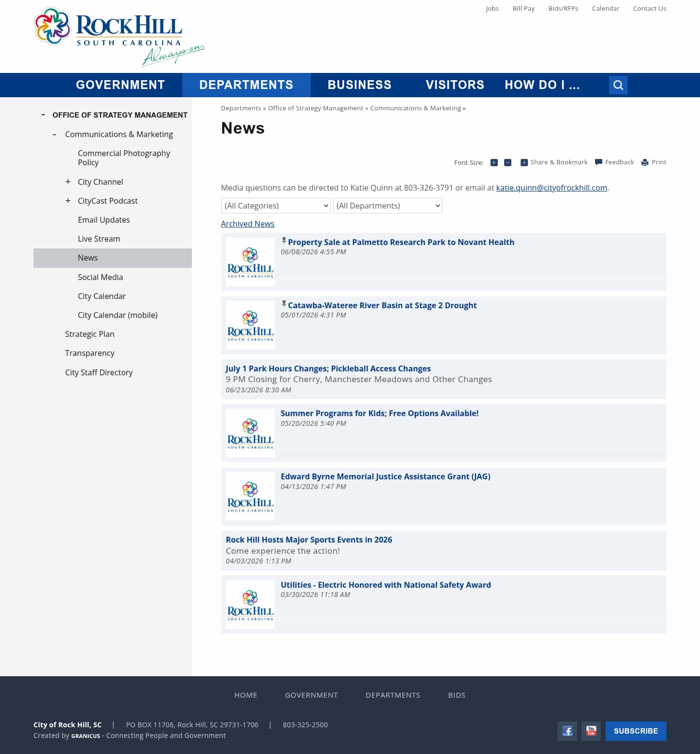Collapse Office of Strategy Management section
Image resolution: width=700 pixels, height=754 pixels.
(x=43, y=115)
